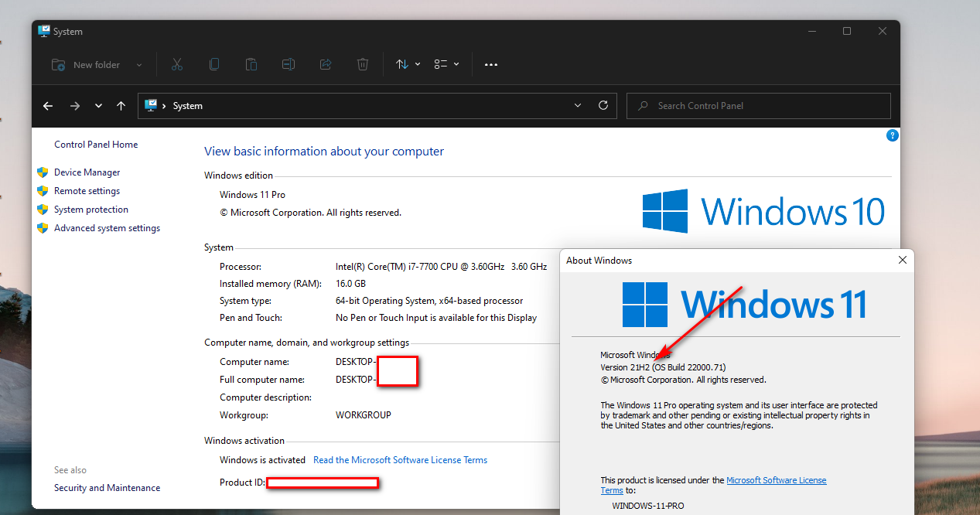980x515 pixels.
Task: Click the System address bar path
Action: [188, 106]
